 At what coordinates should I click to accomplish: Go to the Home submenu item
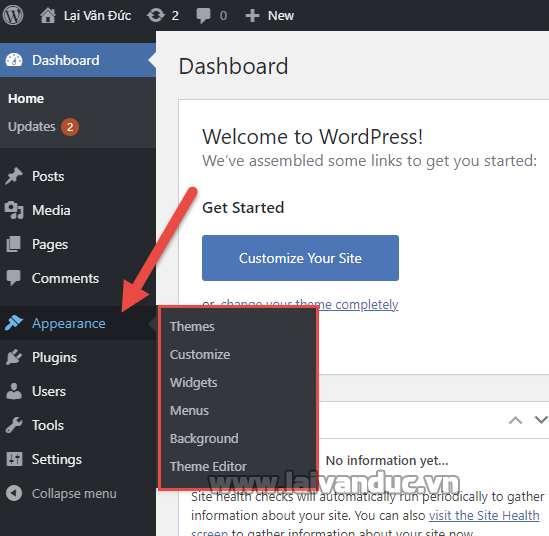tap(26, 98)
